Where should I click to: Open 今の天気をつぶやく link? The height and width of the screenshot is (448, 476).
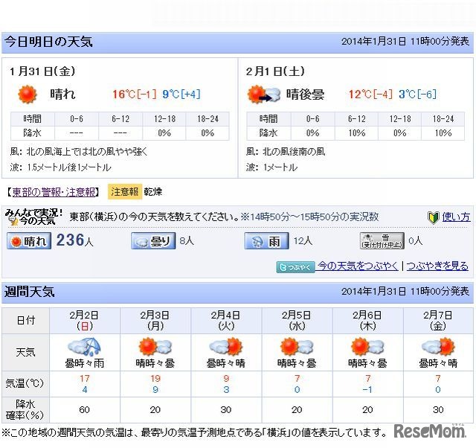pyautogui.click(x=357, y=266)
